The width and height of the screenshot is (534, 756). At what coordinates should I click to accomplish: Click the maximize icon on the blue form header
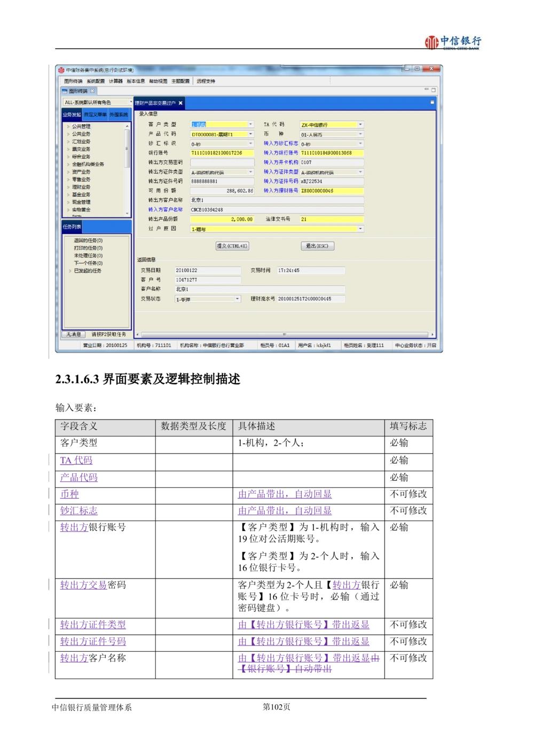tap(432, 103)
